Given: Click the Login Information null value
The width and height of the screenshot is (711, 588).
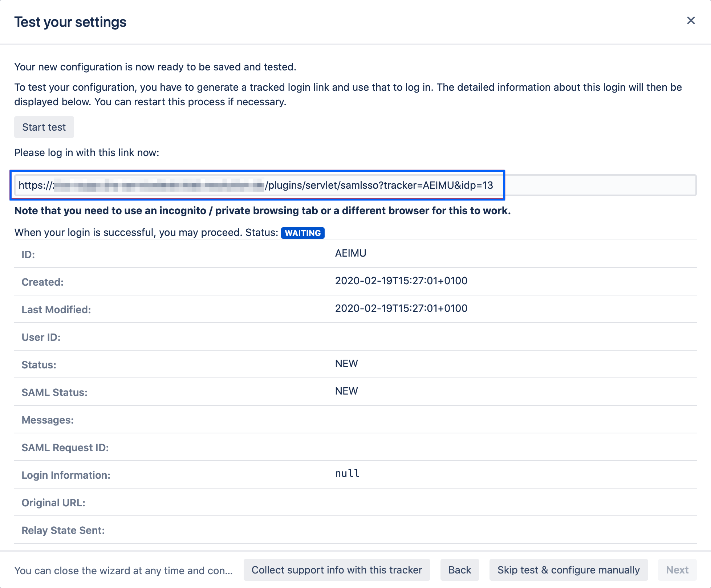Looking at the screenshot, I should [x=347, y=474].
